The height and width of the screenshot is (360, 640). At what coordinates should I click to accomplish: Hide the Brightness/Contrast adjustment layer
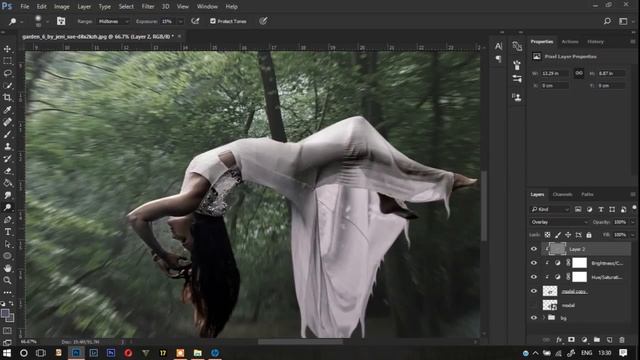[x=534, y=263]
